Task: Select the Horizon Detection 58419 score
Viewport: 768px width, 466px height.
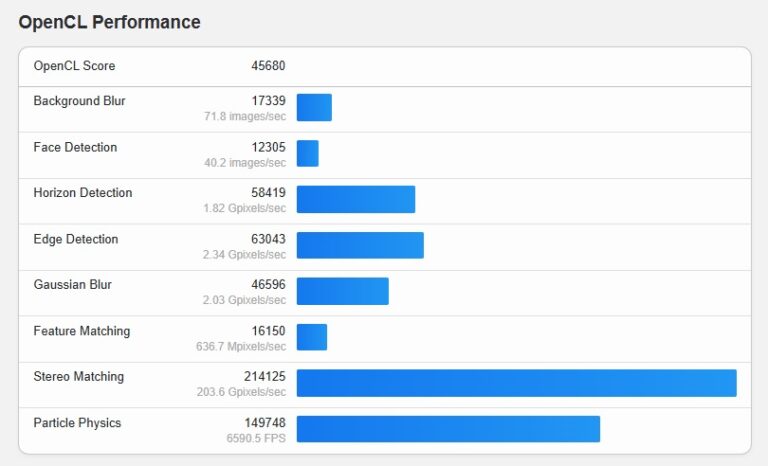Action: [x=268, y=193]
